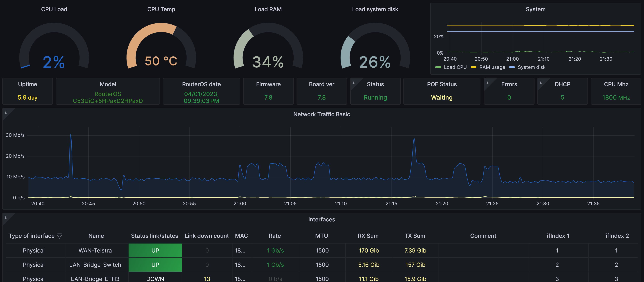This screenshot has height=282, width=644.
Task: Click the Interfaces panel info icon
Action: pyautogui.click(x=6, y=217)
